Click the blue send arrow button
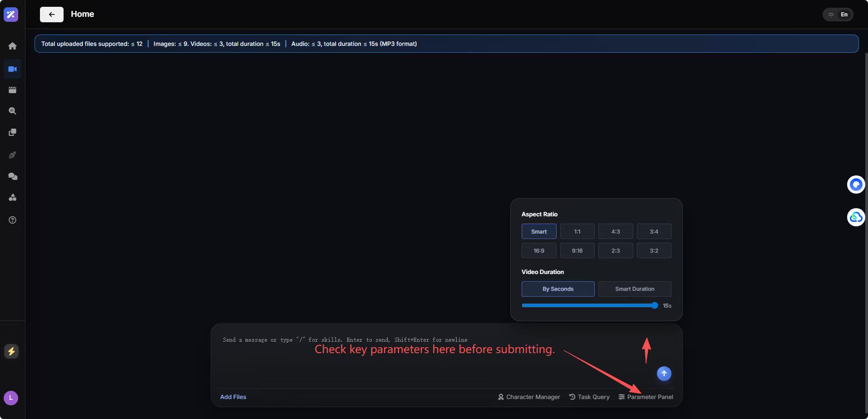The width and height of the screenshot is (868, 419). [664, 374]
